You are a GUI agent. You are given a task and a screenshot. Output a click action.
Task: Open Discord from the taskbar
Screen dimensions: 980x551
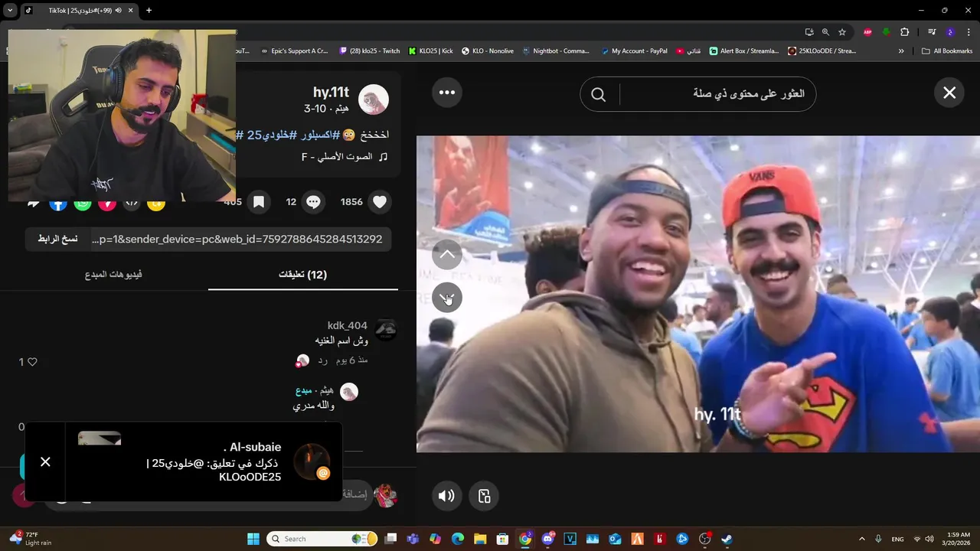[547, 539]
